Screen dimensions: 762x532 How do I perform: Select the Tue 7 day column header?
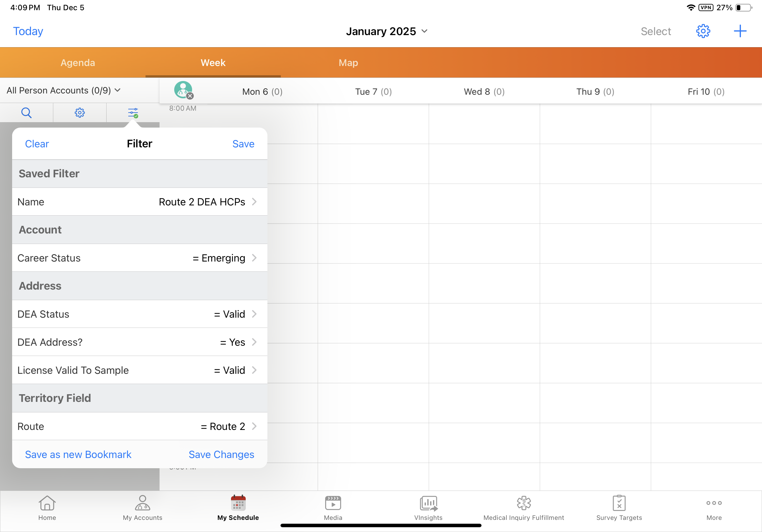coord(373,92)
